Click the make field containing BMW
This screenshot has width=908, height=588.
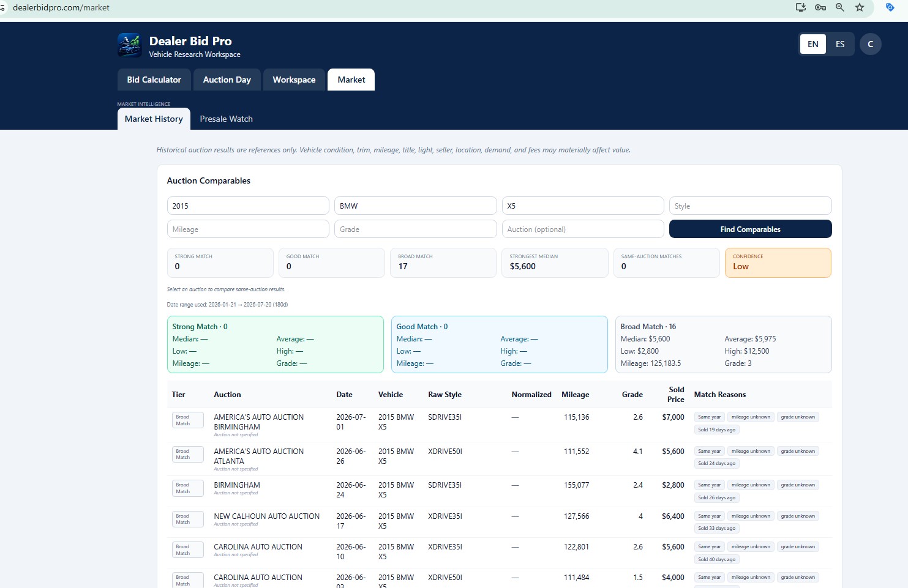pos(415,206)
